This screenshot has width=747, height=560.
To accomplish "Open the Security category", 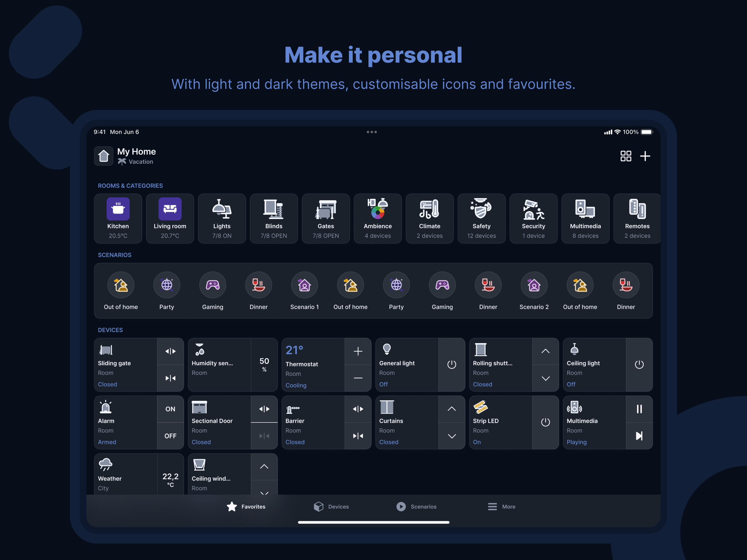I will click(x=533, y=218).
